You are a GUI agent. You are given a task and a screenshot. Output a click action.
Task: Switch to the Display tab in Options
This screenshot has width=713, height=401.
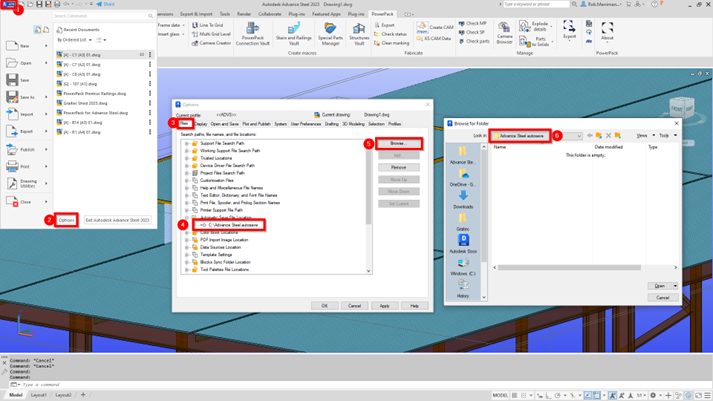pos(201,124)
